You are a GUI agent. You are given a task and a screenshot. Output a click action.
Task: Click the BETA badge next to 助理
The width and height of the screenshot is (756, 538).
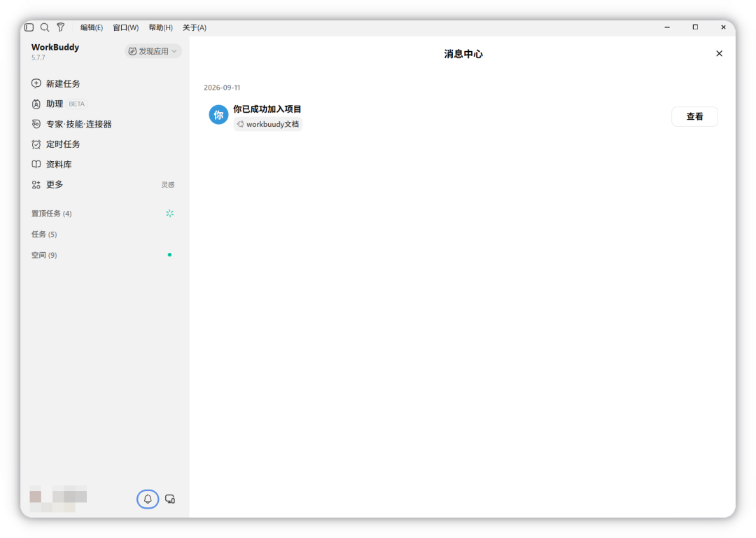(77, 104)
